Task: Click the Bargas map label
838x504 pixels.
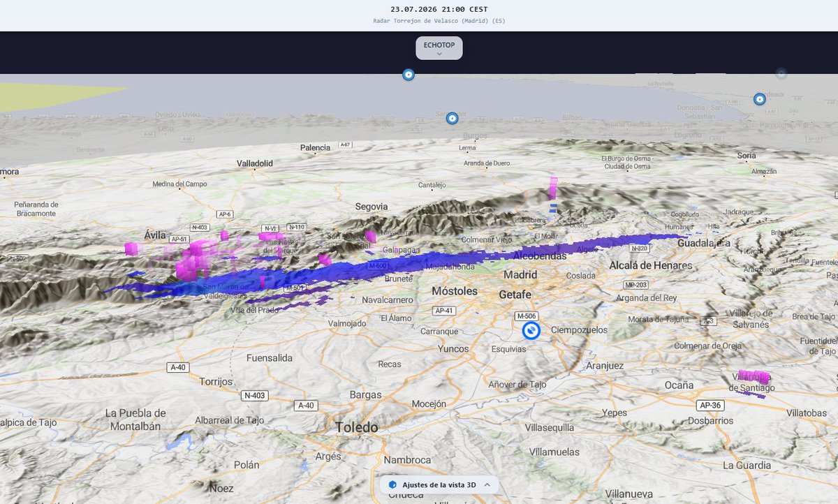Action: pos(365,394)
